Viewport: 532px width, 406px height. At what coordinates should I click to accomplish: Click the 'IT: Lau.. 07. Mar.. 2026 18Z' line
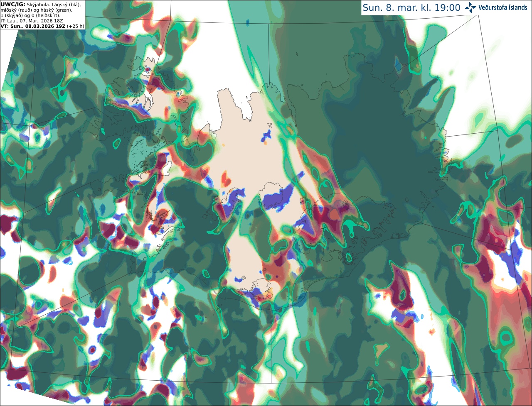[x=32, y=20]
